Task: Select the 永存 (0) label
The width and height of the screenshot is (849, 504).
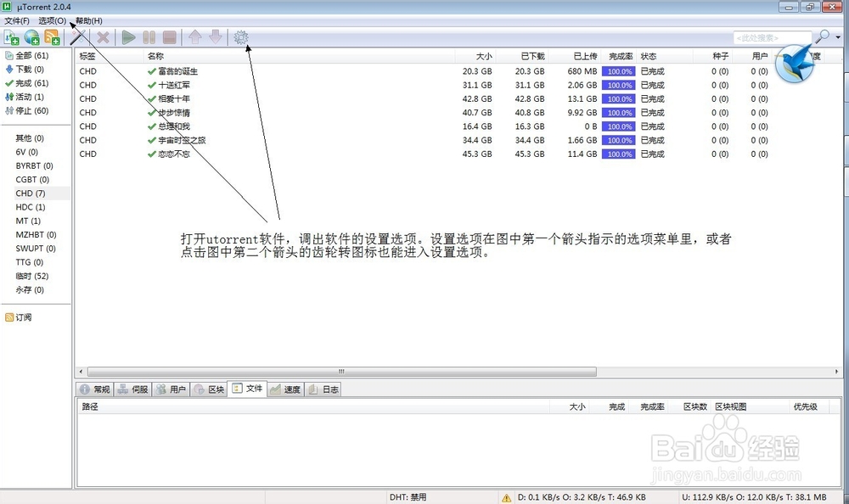Action: click(30, 289)
